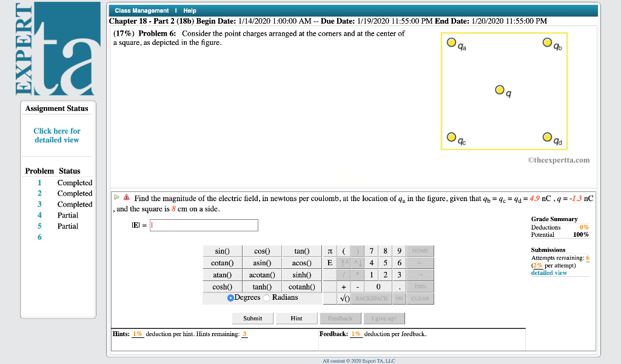Open Problem 6 from the status list
The image size is (621, 364).
[x=39, y=237]
